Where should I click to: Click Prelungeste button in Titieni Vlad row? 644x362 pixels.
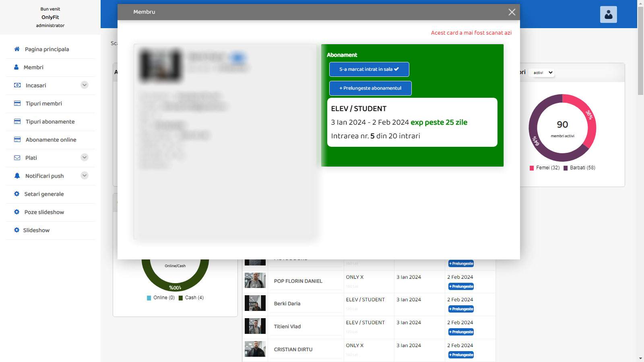click(461, 332)
